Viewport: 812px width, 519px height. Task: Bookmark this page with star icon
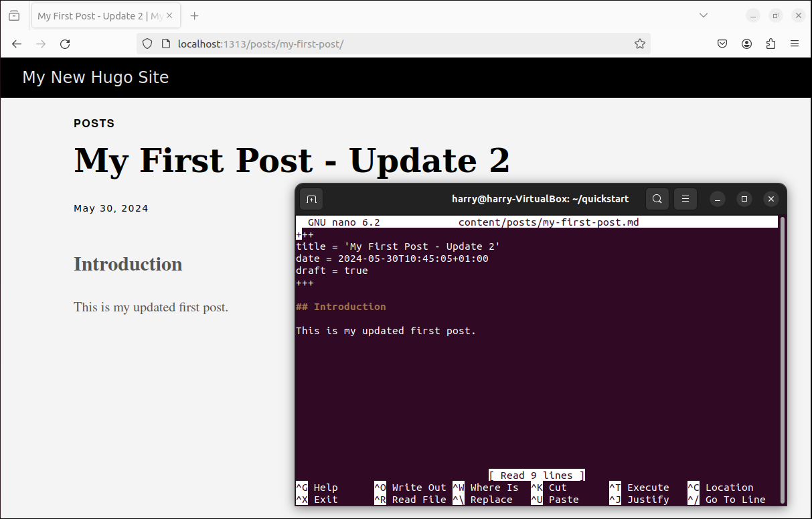click(639, 44)
